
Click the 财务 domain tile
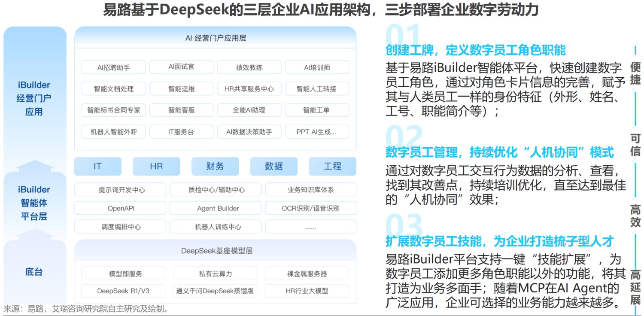pyautogui.click(x=215, y=166)
